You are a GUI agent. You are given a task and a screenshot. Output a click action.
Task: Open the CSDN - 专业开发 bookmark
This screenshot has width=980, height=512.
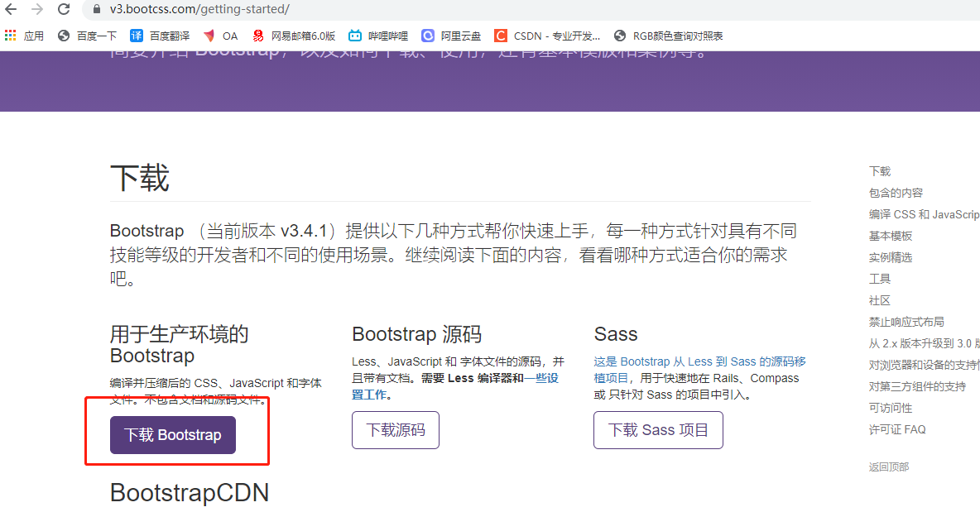pos(547,36)
